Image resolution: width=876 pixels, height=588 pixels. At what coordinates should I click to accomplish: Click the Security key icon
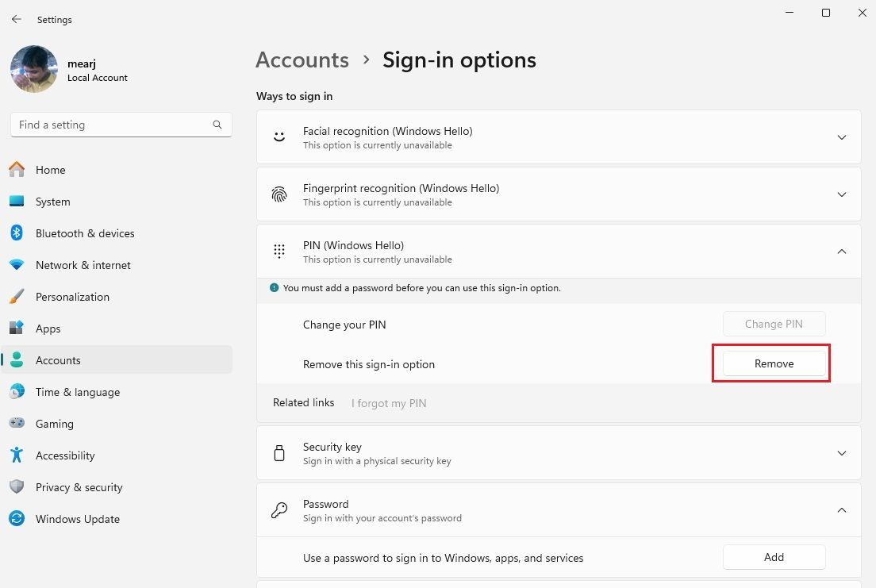(279, 452)
